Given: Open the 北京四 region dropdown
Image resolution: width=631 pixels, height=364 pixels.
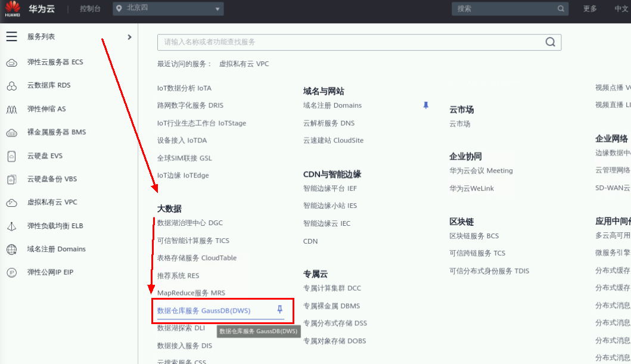Looking at the screenshot, I should 168,8.
